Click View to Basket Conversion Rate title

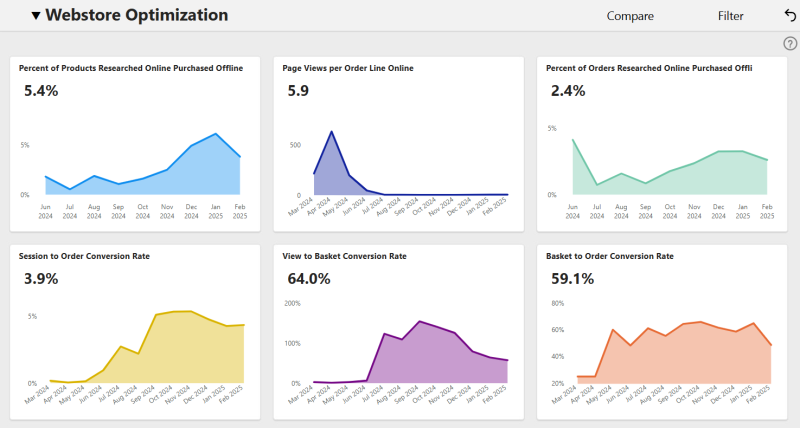[344, 256]
